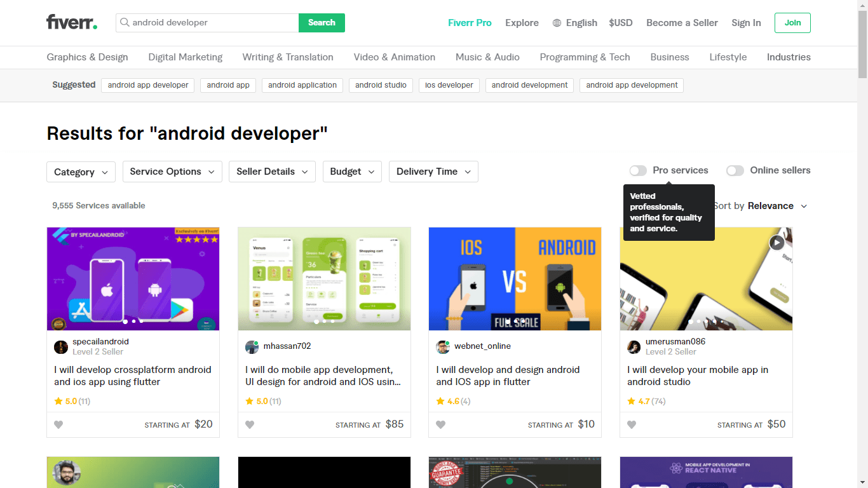Open specailandroid seller avatar
Screen dimensions: 868x488
tap(61, 347)
